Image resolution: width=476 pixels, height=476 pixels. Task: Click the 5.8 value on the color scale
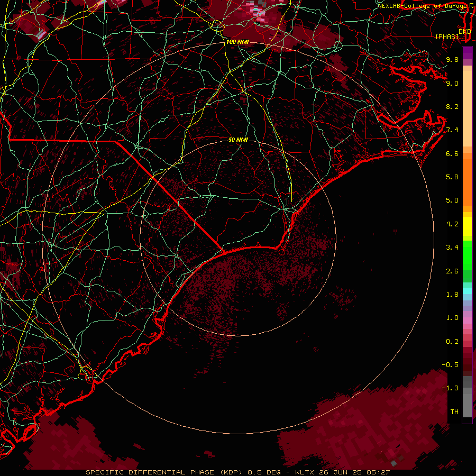452,177
